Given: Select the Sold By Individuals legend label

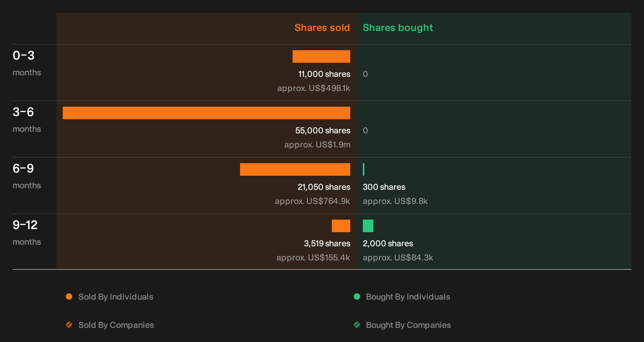Looking at the screenshot, I should 116,297.
